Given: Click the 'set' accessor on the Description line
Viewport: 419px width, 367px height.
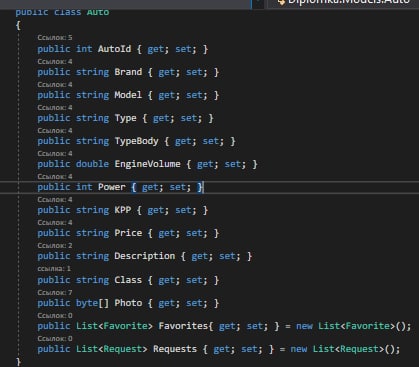Looking at the screenshot, I should pos(227,256).
